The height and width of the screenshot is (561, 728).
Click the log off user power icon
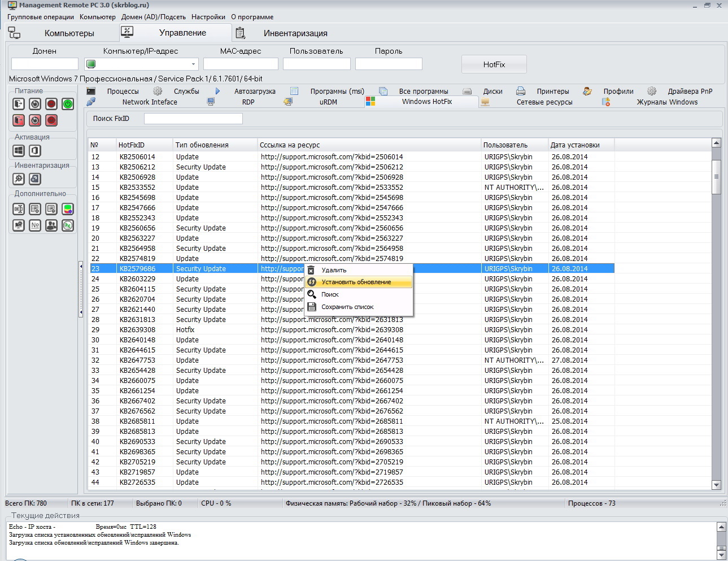(x=19, y=104)
